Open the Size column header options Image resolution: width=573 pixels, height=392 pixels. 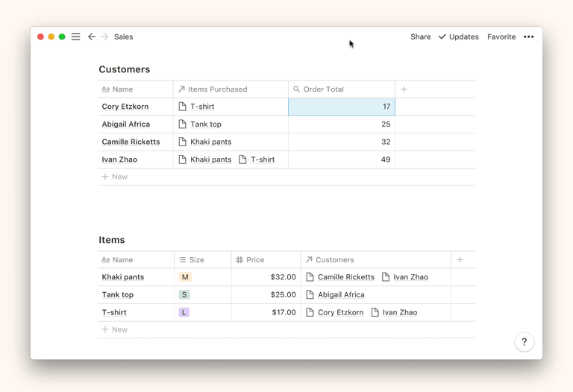196,260
